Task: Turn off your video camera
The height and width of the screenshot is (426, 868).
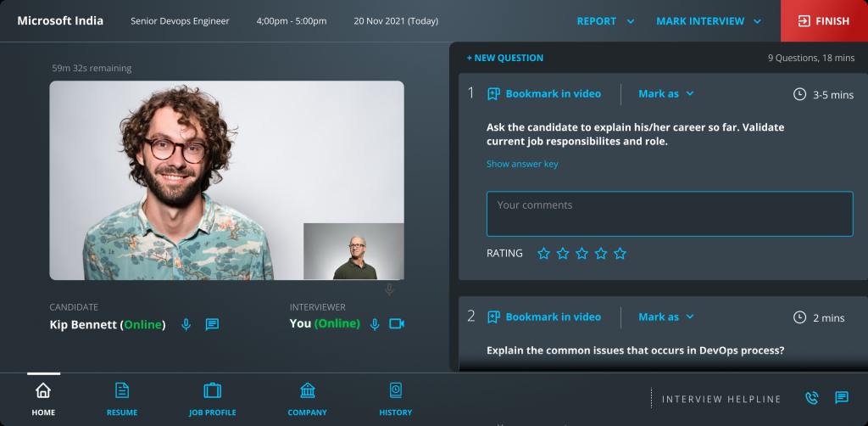Action: point(396,324)
